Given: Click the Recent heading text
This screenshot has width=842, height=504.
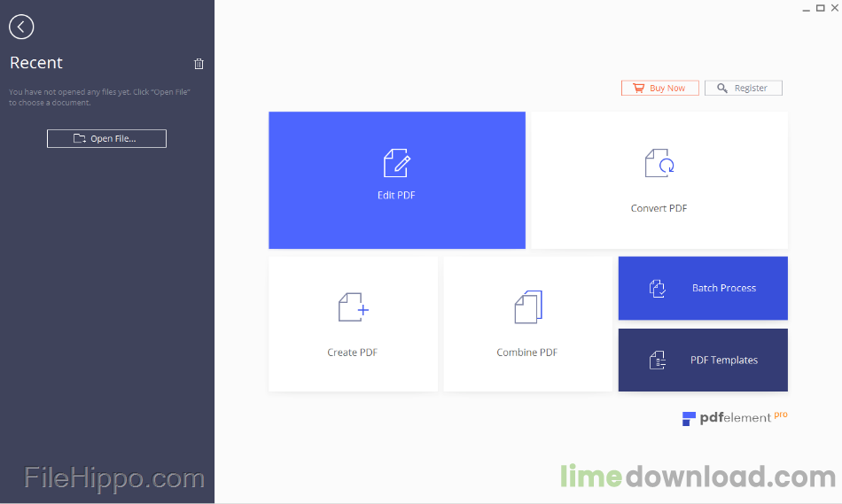Looking at the screenshot, I should tap(36, 63).
